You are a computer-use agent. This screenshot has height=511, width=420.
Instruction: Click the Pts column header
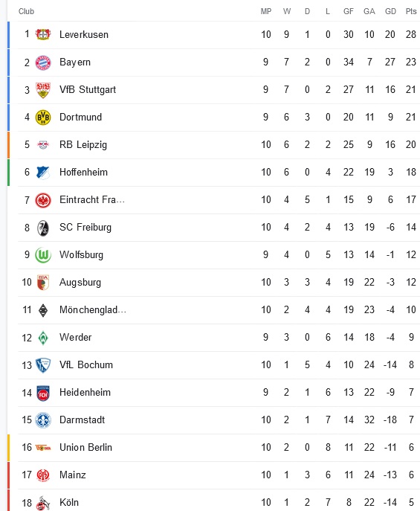(x=411, y=11)
